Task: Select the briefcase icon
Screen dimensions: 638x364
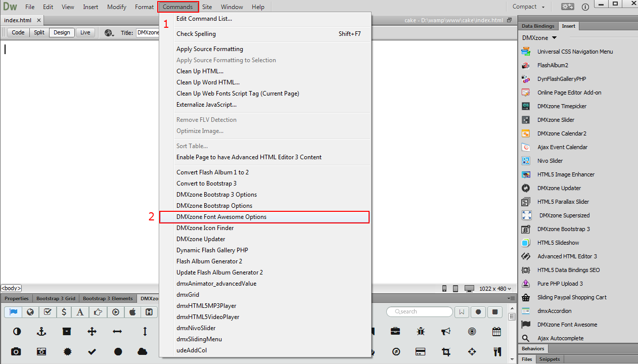Action: [x=395, y=332]
